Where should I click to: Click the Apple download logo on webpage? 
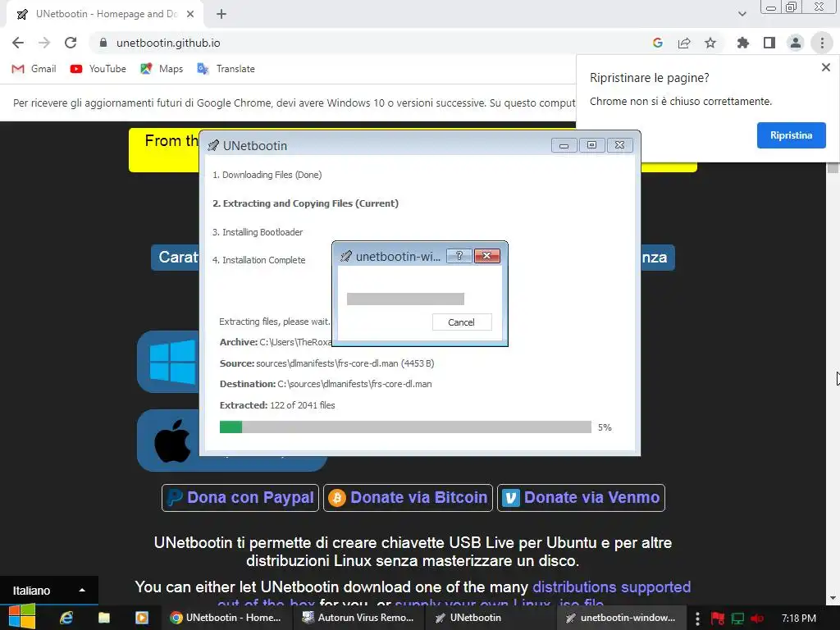[172, 441]
